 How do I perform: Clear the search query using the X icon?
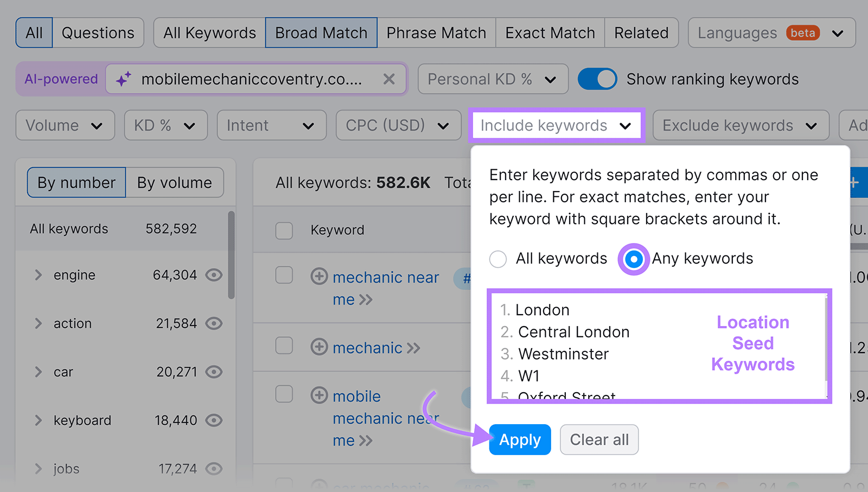click(389, 79)
